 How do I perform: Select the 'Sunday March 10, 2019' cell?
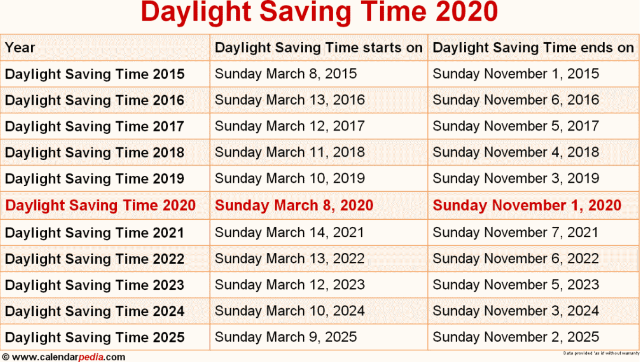point(290,179)
